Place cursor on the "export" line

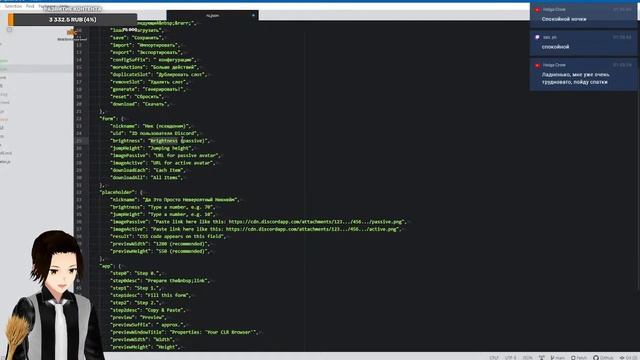point(146,52)
